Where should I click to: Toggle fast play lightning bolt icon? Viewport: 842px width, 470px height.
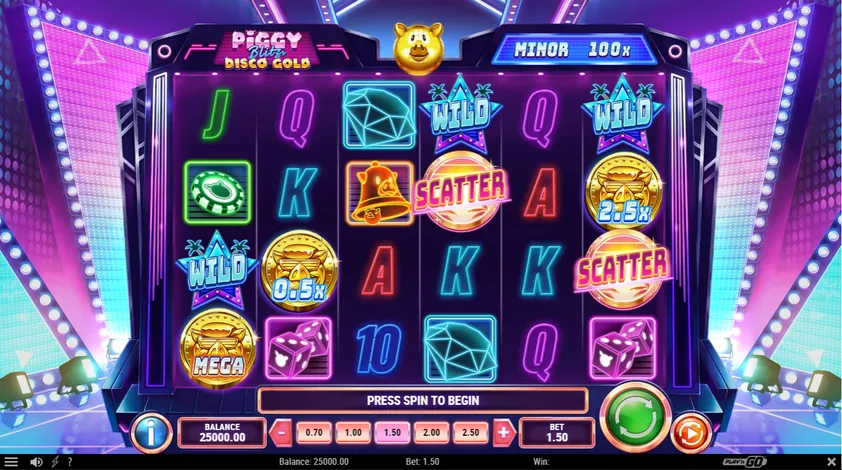point(55,461)
